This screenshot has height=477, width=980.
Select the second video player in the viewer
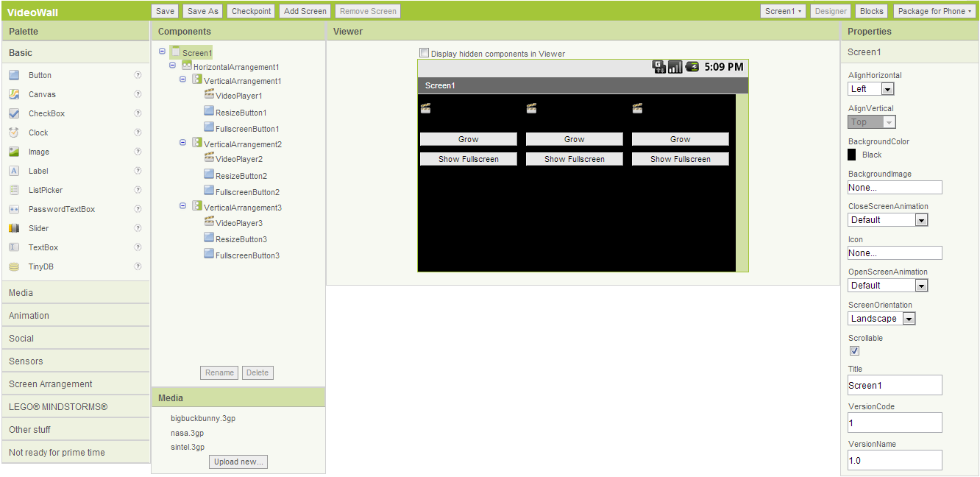pyautogui.click(x=531, y=108)
